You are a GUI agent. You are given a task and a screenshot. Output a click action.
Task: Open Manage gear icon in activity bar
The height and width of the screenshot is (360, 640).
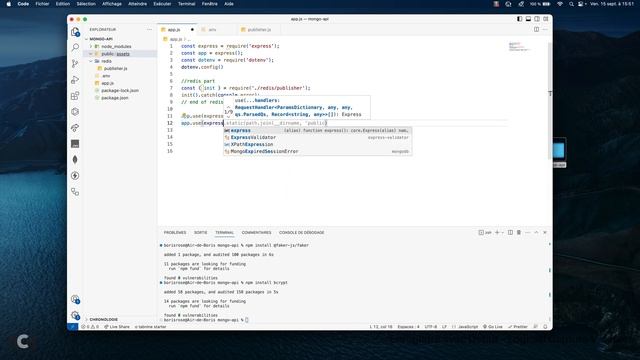pos(75,315)
